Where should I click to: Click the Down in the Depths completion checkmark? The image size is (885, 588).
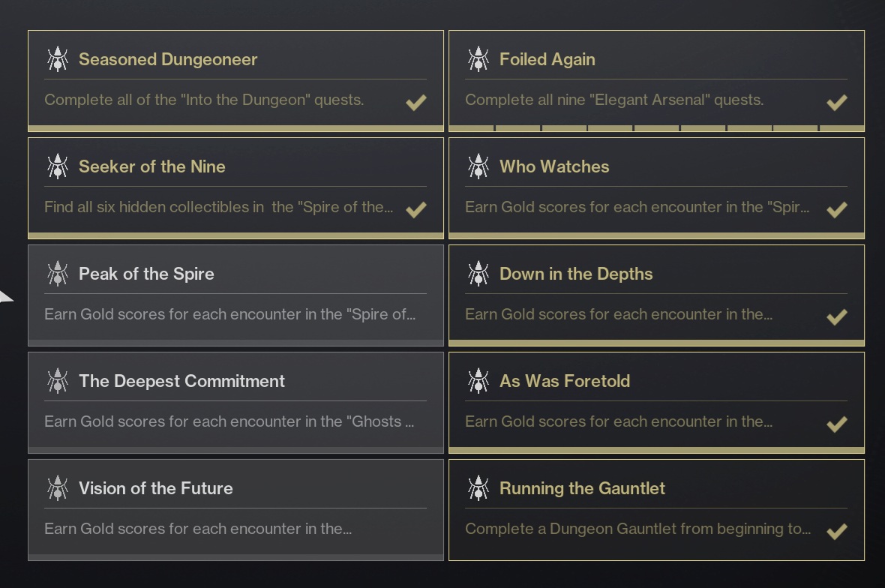click(x=836, y=316)
